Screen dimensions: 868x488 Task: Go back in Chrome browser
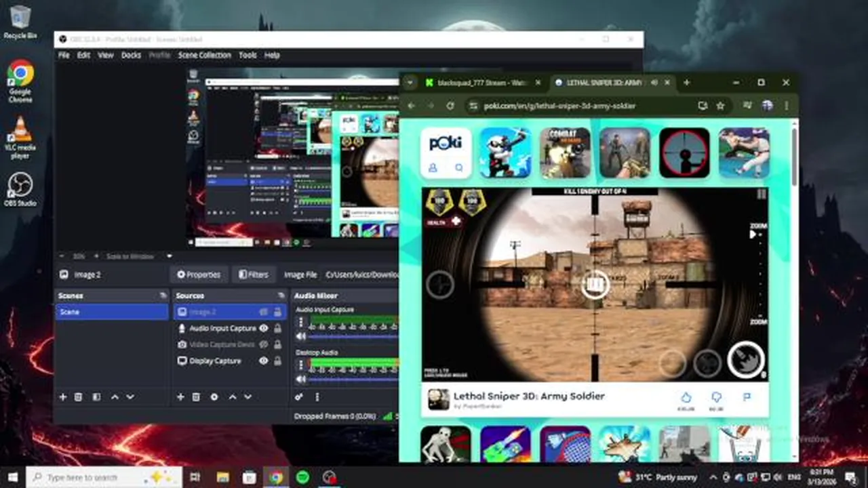coord(412,106)
